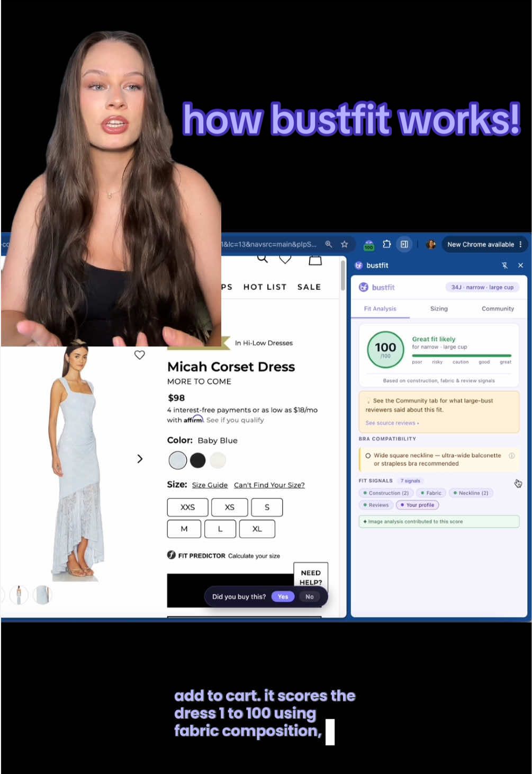532x774 pixels.
Task: Toggle the Chrome side panel icon
Action: (x=404, y=244)
